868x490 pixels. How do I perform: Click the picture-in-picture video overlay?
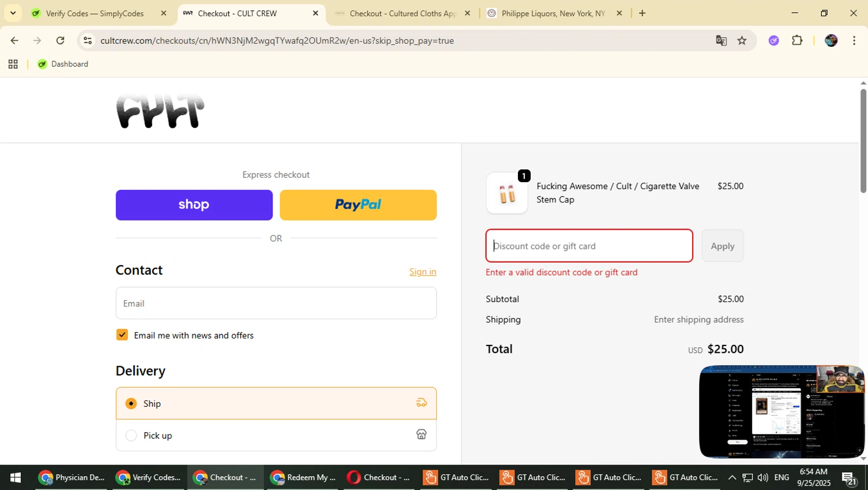[x=782, y=412]
